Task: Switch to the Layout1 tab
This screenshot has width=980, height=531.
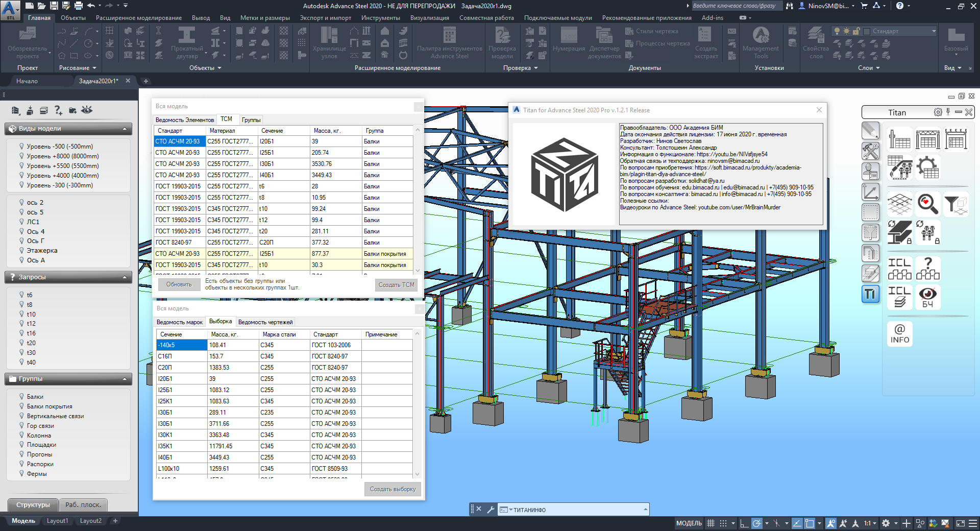Action: point(57,521)
